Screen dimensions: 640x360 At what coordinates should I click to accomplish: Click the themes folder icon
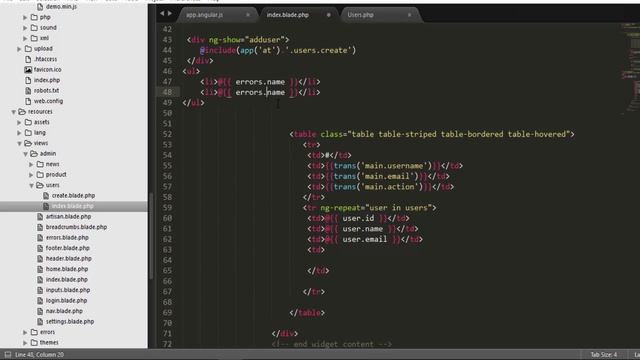point(34,343)
